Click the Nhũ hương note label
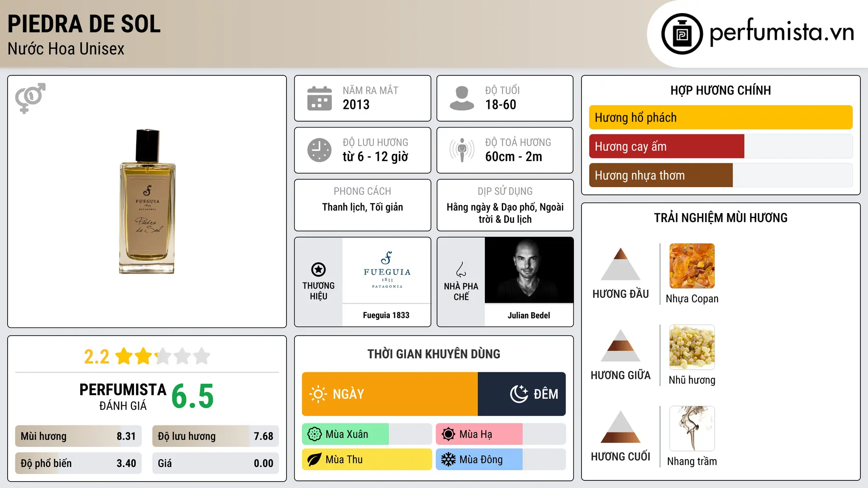 click(x=692, y=380)
